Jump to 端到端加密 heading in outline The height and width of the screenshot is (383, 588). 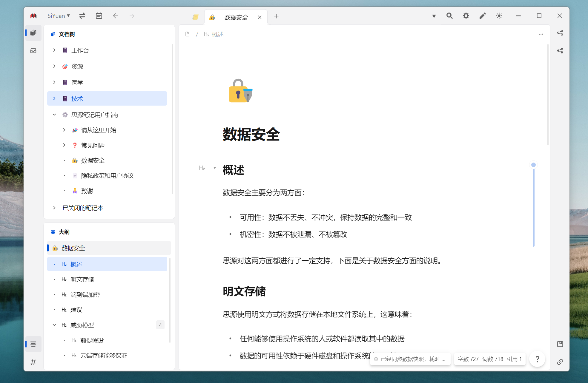tap(85, 295)
